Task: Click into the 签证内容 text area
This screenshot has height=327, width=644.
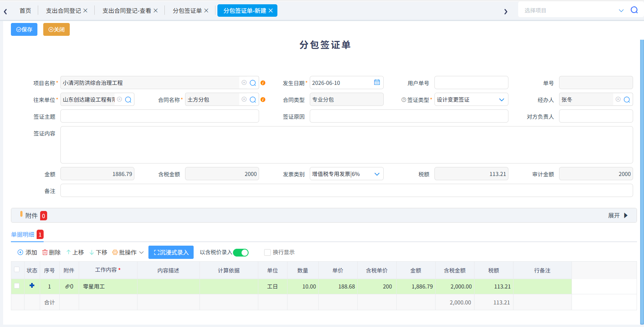Action: click(347, 145)
